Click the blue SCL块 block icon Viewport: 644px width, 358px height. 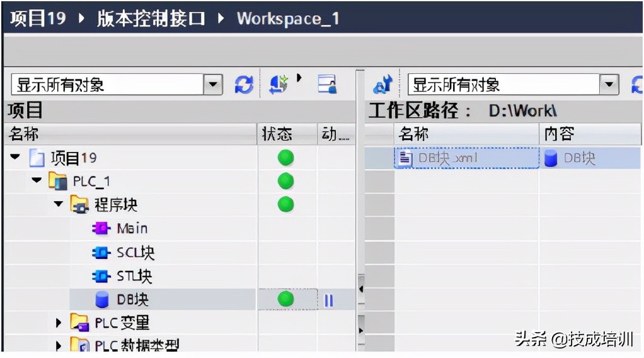click(x=101, y=252)
